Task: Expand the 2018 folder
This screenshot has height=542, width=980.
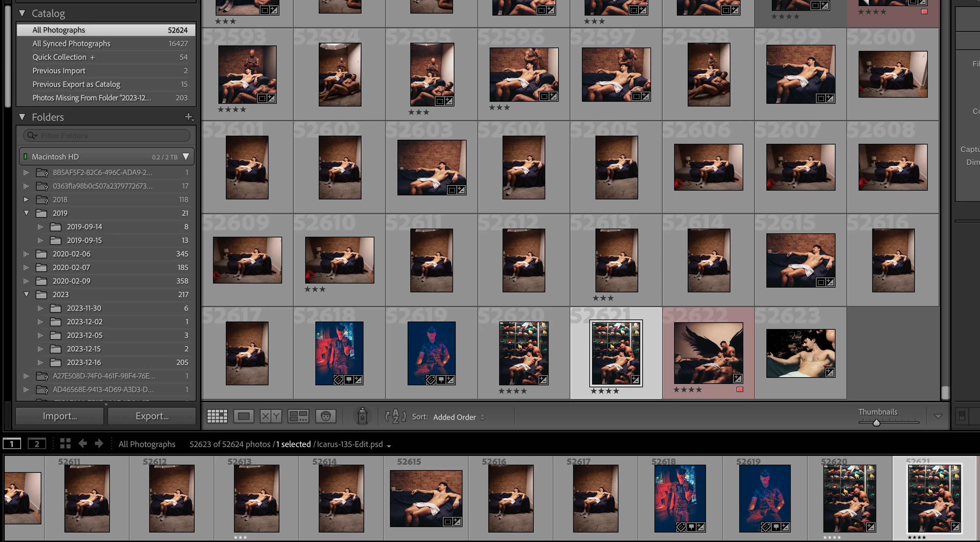Action: tap(26, 199)
